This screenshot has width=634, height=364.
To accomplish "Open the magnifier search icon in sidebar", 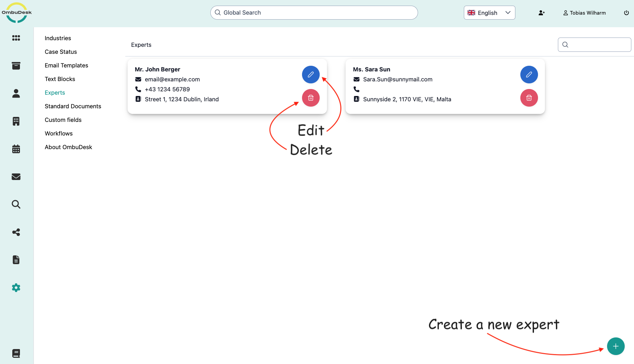I will [x=16, y=204].
